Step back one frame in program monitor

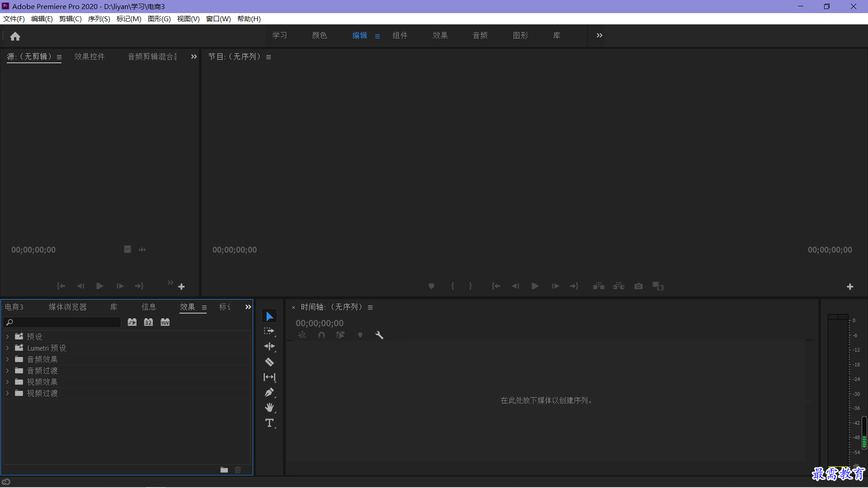(515, 286)
